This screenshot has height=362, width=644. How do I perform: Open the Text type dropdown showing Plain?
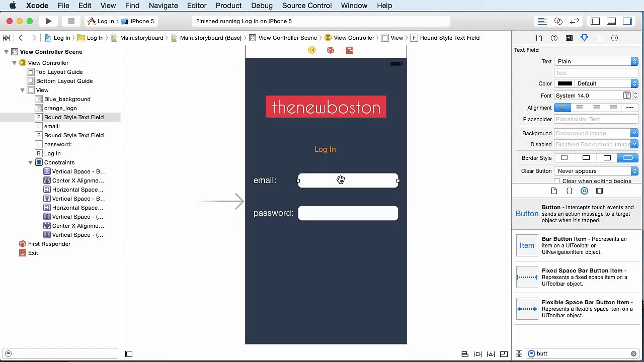596,61
